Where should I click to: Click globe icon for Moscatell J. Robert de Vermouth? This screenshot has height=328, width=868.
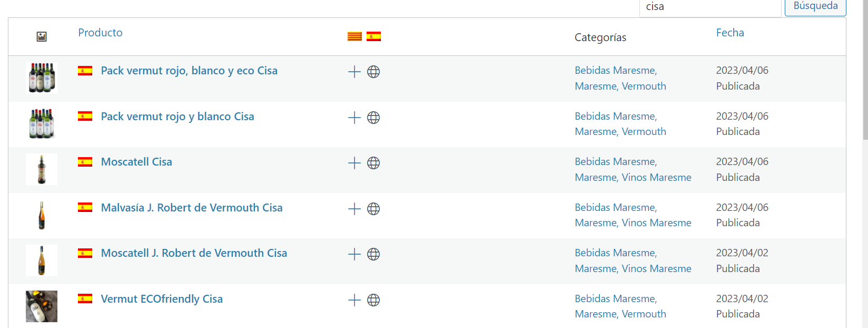tap(373, 254)
